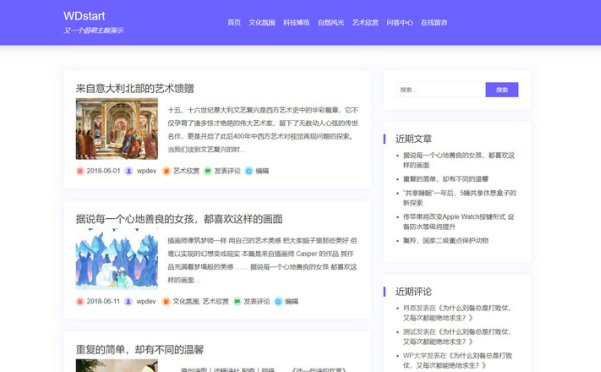This screenshot has width=601, height=372.
Task: Open wpdev author link on first post
Action: 146,171
